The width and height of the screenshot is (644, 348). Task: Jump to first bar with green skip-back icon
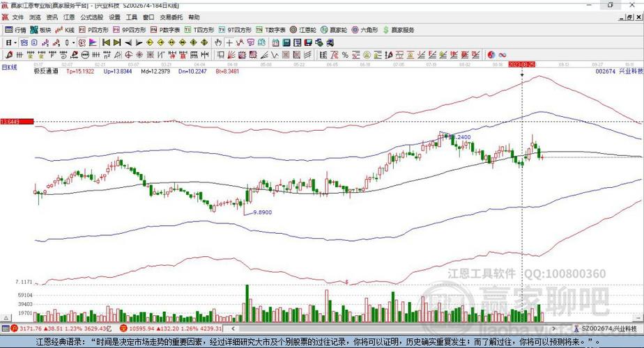click(106, 42)
